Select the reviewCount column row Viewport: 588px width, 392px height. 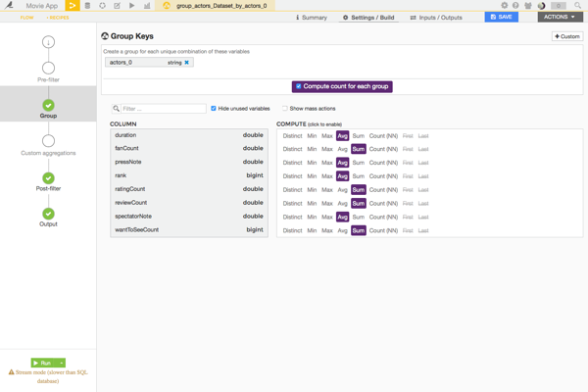(189, 203)
